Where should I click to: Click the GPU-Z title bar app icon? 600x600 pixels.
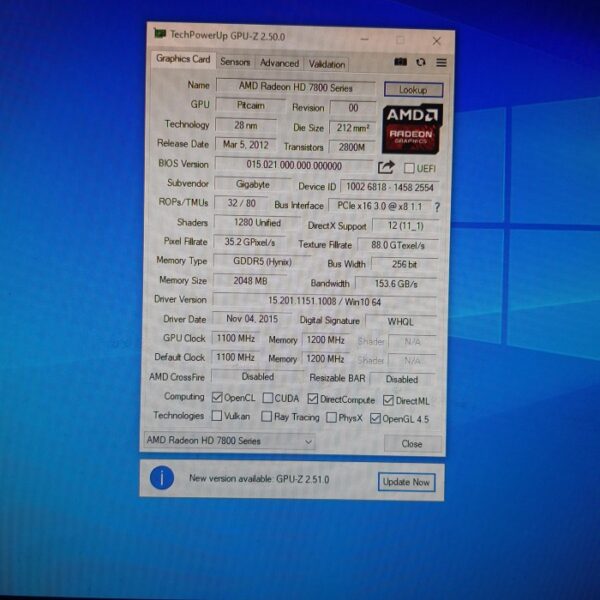pyautogui.click(x=160, y=34)
